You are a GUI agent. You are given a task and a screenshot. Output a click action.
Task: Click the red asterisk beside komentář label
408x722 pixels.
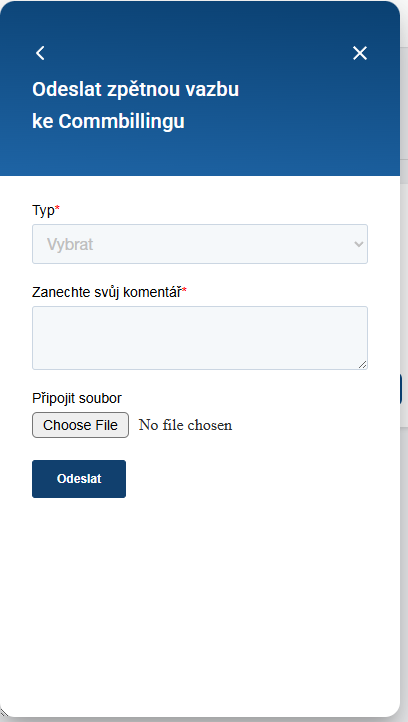point(185,291)
